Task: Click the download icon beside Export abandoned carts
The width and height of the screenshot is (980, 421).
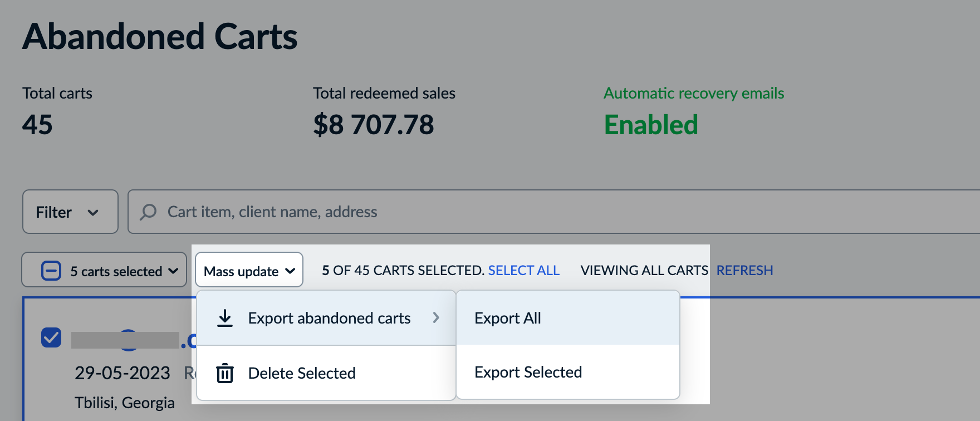Action: pos(225,317)
